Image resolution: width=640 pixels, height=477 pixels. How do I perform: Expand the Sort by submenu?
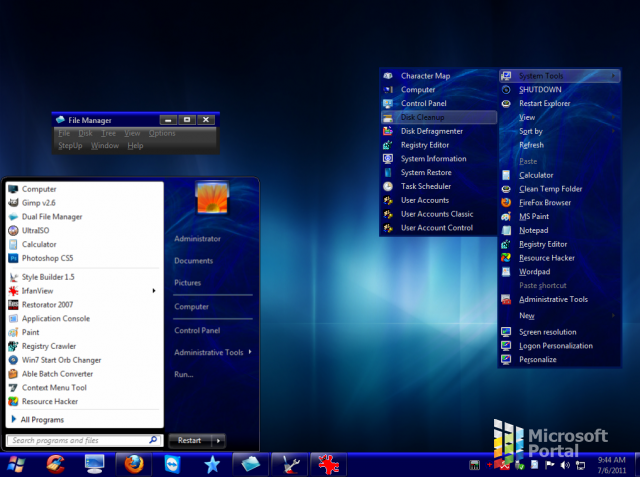(x=560, y=131)
